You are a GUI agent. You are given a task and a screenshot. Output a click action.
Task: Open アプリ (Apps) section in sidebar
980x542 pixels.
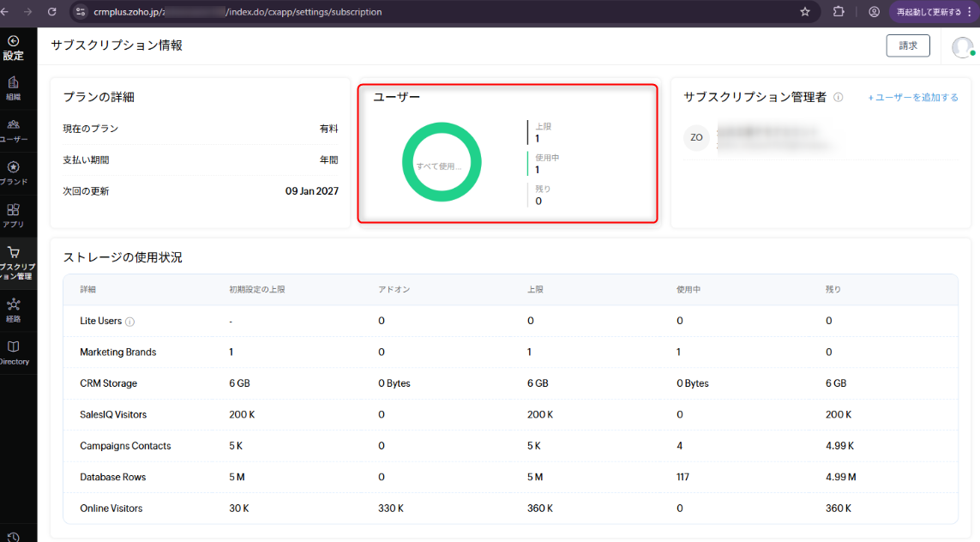tap(14, 214)
